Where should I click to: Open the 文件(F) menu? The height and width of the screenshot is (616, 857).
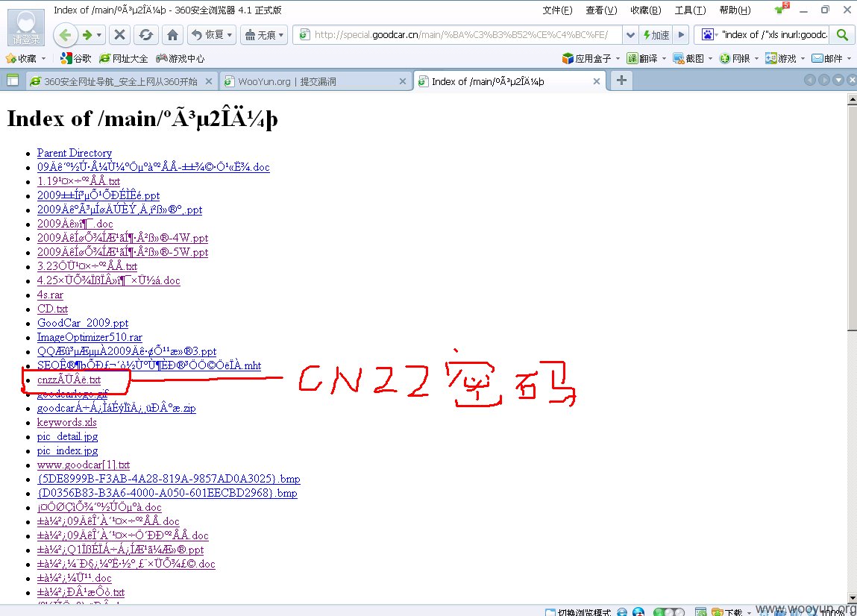tap(557, 10)
